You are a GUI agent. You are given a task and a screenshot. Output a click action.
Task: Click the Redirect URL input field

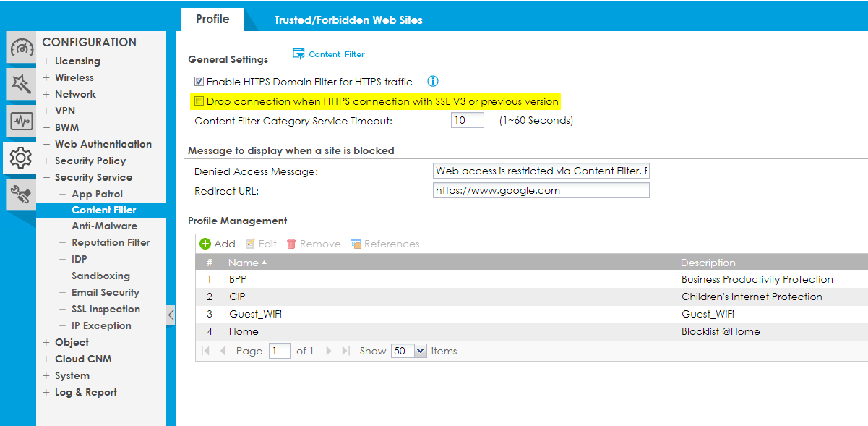pos(541,191)
